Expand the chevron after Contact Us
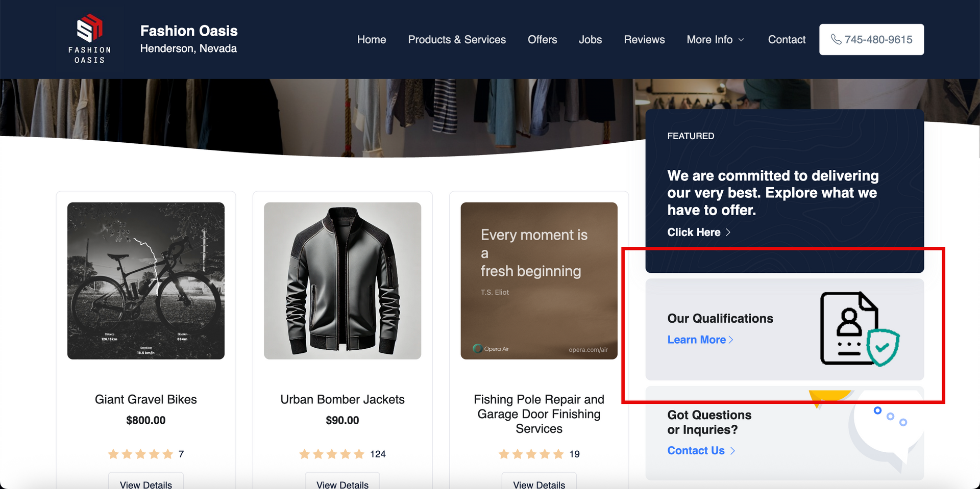This screenshot has width=980, height=489. pyautogui.click(x=733, y=451)
